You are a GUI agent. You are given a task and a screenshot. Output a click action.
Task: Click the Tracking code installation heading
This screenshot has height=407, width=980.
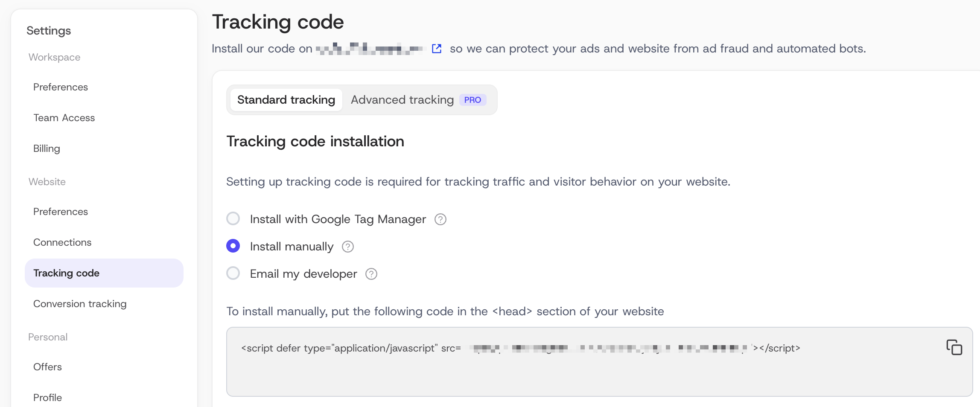pos(315,141)
